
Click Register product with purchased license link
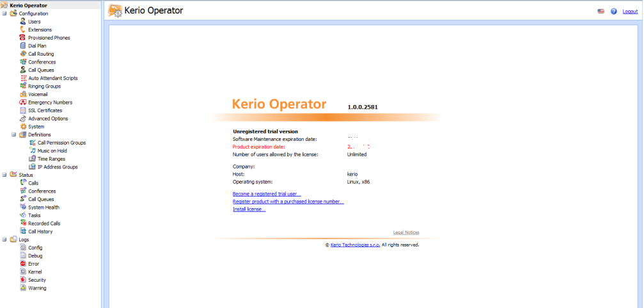(288, 202)
